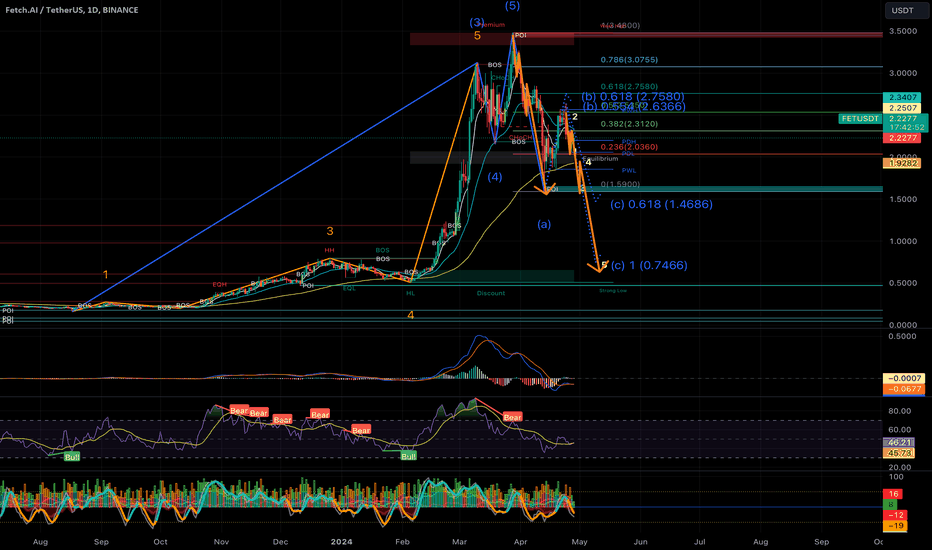Click the Apr label on time axis

coord(521,542)
